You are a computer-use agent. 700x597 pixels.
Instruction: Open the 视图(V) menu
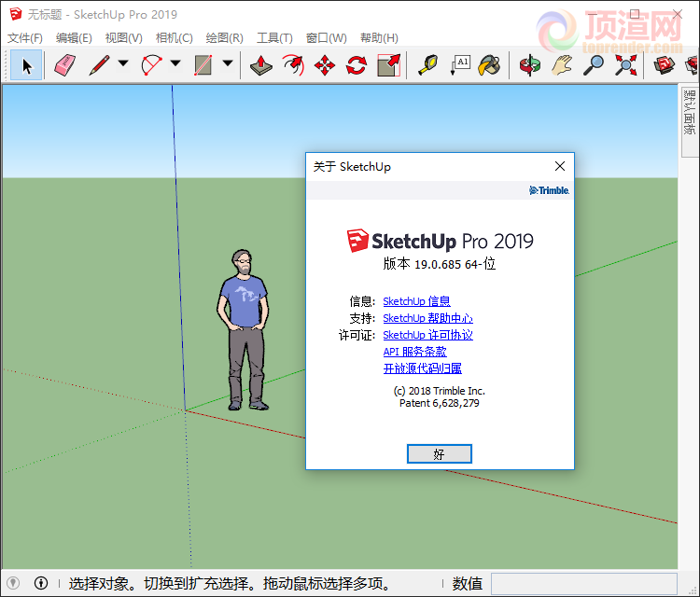coord(123,38)
